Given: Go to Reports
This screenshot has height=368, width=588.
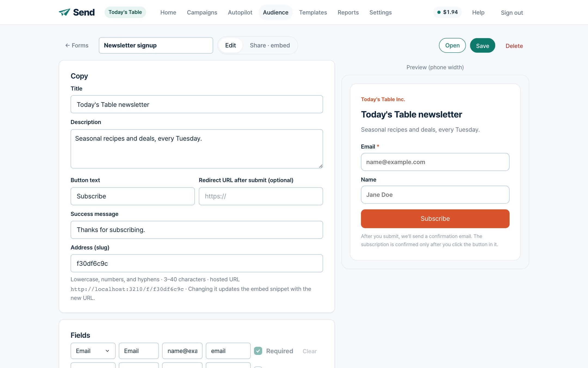Looking at the screenshot, I should click(x=348, y=13).
